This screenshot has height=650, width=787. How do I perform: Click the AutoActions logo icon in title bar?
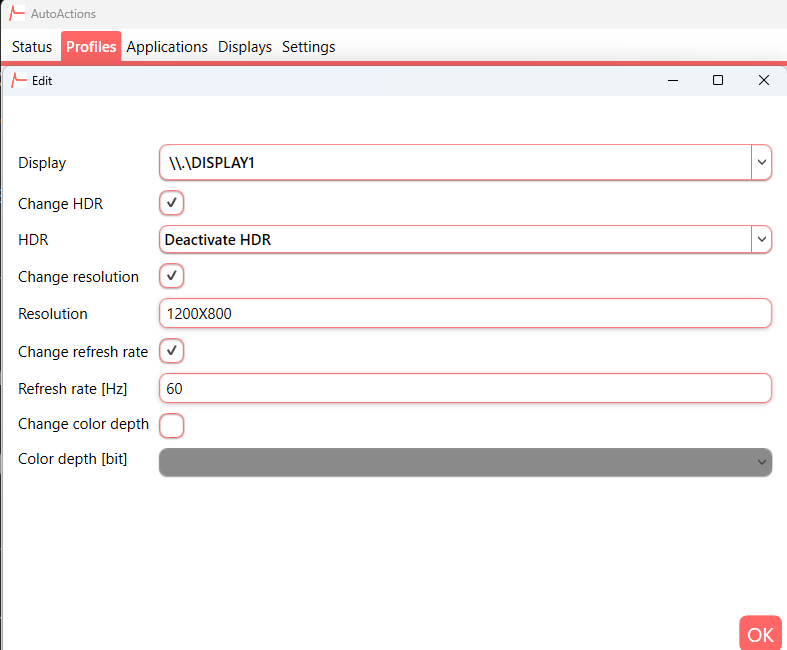(x=17, y=14)
